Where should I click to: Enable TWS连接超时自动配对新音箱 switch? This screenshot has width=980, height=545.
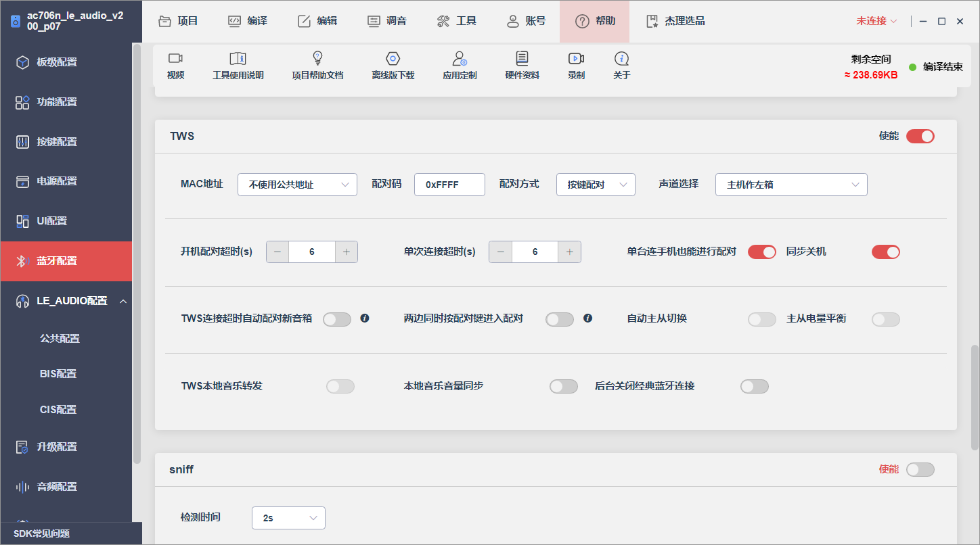337,319
